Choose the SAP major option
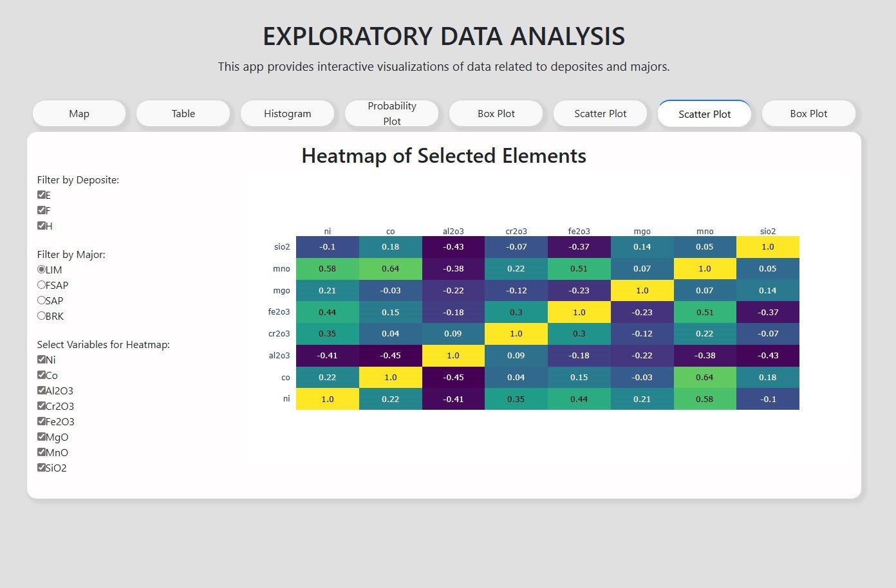The width and height of the screenshot is (896, 588). pyautogui.click(x=42, y=300)
